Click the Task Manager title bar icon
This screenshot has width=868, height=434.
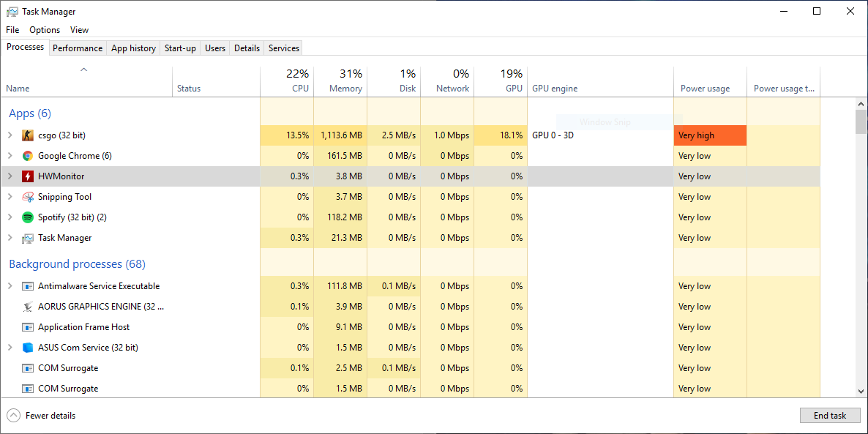[12, 12]
